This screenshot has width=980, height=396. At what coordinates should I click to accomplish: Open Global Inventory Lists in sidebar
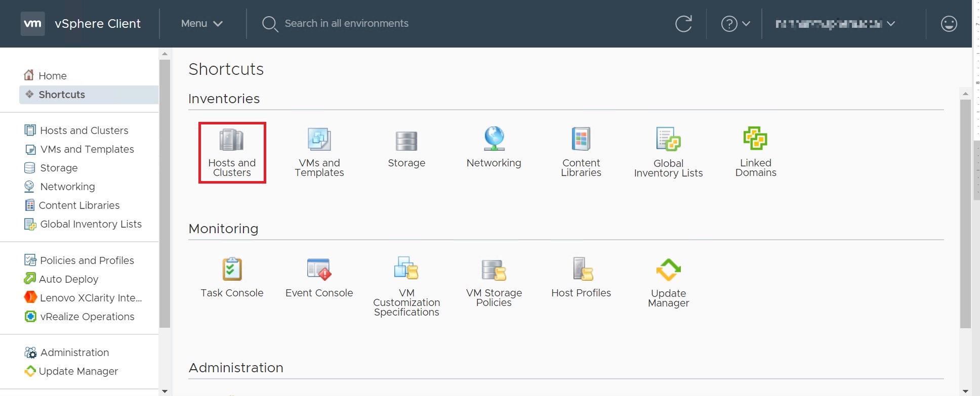[83, 224]
